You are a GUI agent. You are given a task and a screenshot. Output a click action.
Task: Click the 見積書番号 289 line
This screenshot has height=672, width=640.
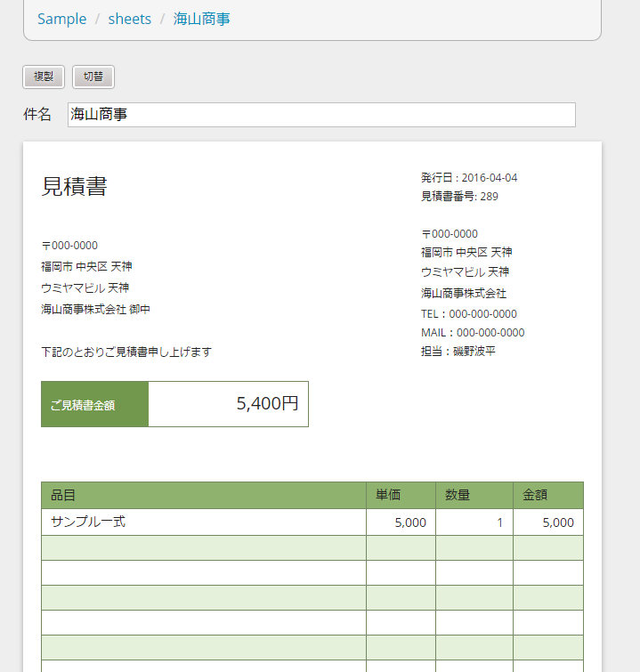point(459,197)
